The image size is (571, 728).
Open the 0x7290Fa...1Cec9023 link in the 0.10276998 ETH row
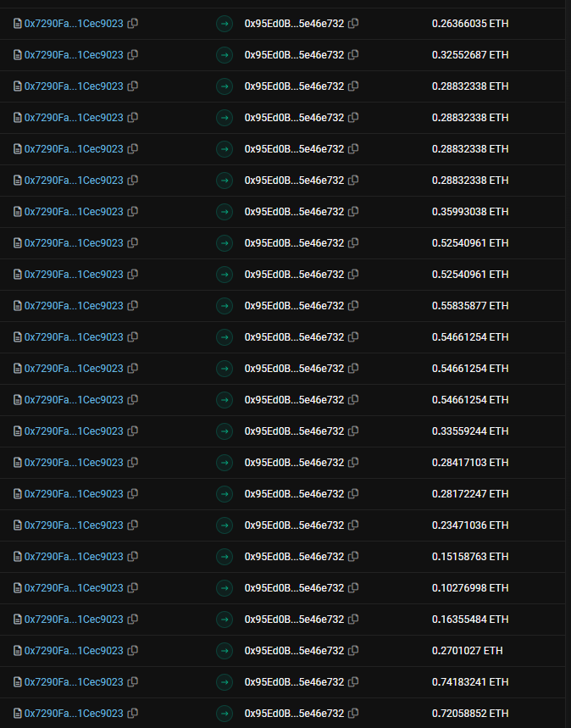pos(74,588)
